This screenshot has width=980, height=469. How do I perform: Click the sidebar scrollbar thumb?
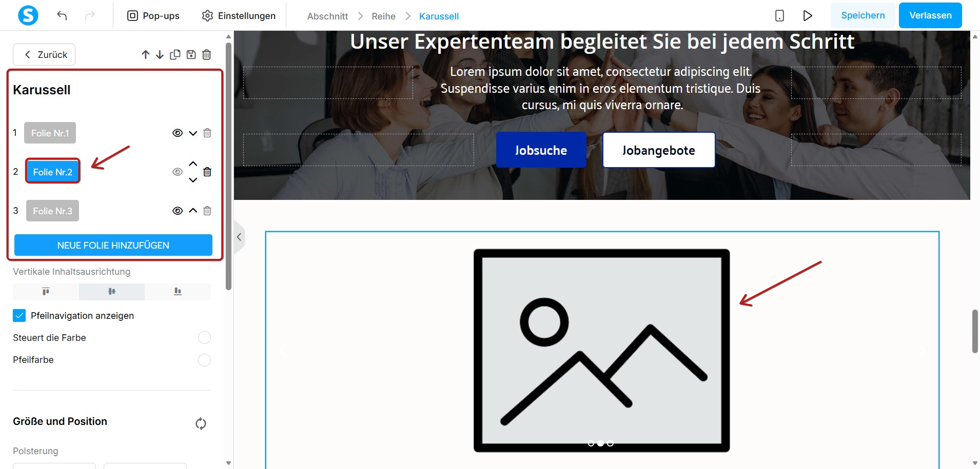228,166
